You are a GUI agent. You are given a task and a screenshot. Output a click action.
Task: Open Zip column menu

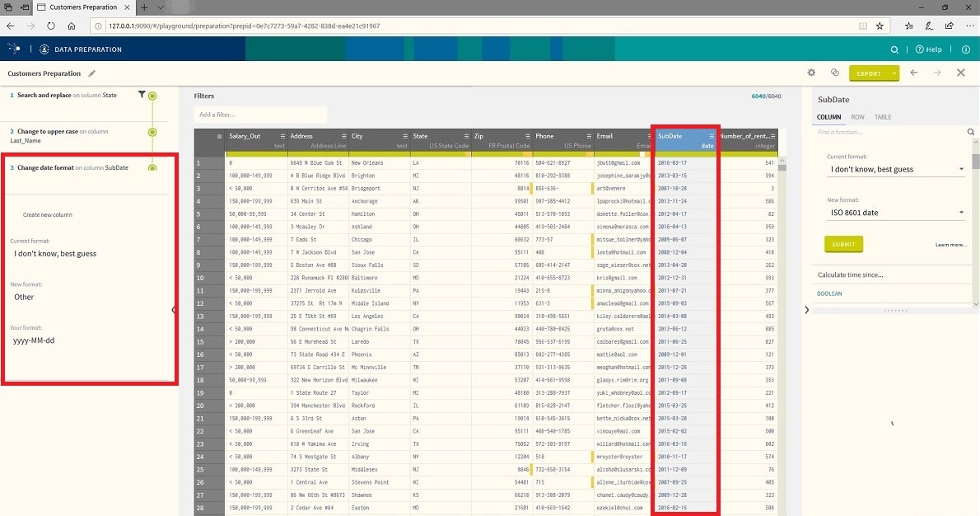click(x=528, y=136)
